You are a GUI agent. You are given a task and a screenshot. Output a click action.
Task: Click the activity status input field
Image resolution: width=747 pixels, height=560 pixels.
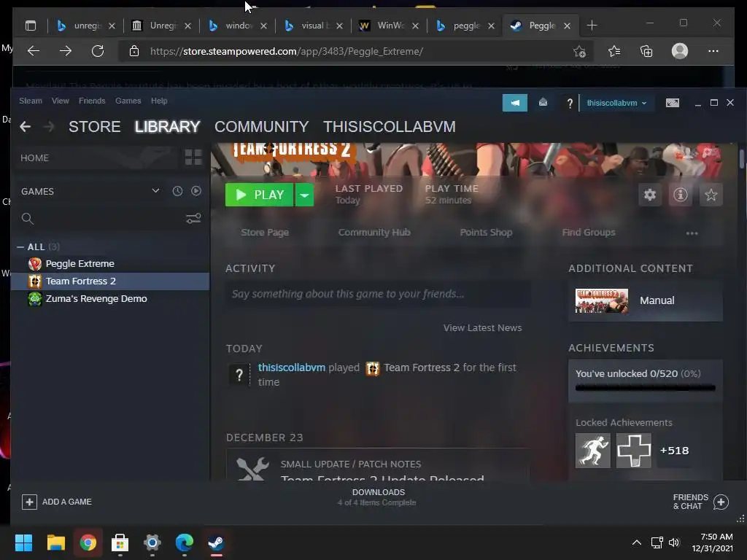click(378, 295)
